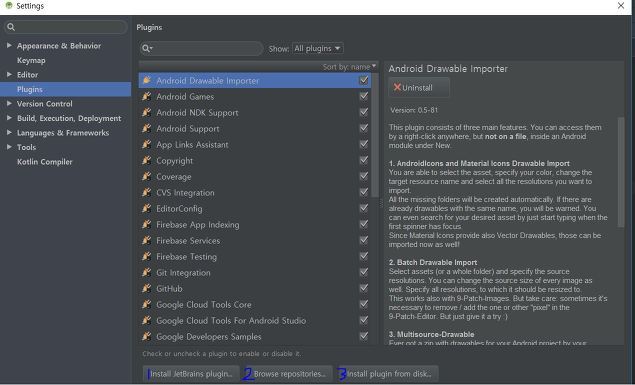635x385 pixels.
Task: Click the Android Games plugin icon
Action: coord(147,96)
